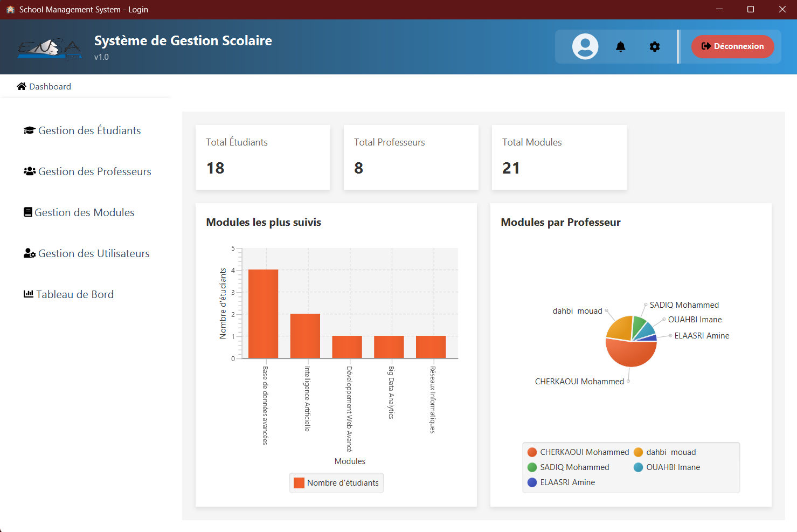Click ELAASRI Amine blue legend dot
Viewport: 797px width, 532px height.
click(x=532, y=482)
